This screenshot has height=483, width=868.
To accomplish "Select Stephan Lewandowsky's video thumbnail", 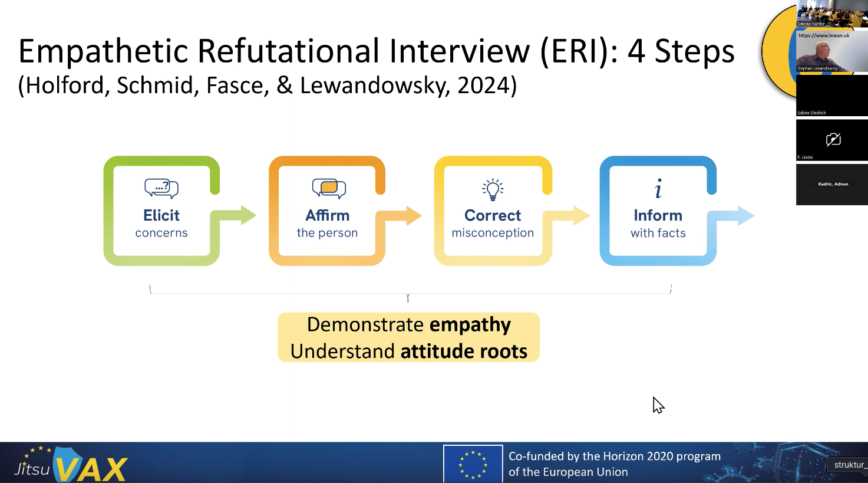I will coord(831,52).
